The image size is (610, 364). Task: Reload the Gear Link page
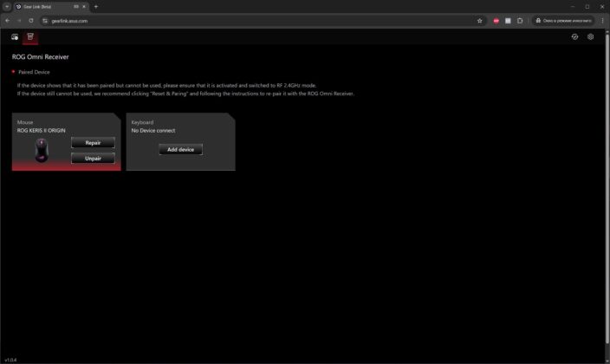click(31, 21)
